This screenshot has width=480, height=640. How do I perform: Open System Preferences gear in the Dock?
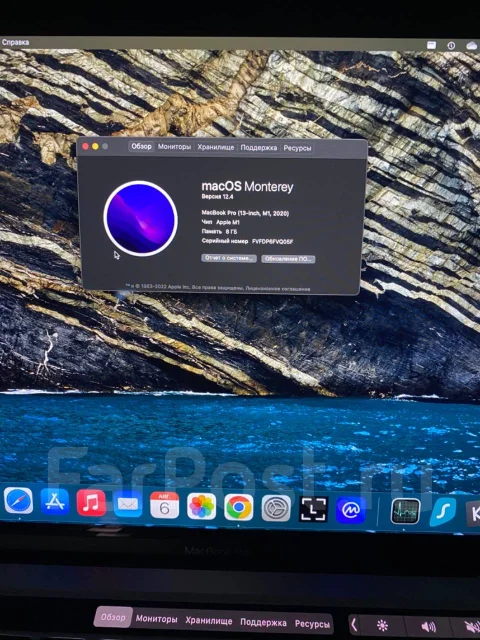pos(276,509)
